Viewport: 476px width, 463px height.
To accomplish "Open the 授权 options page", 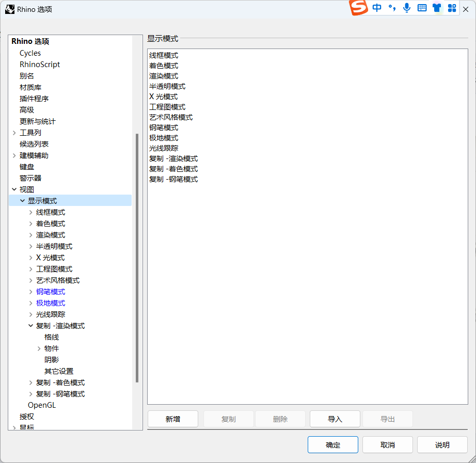I will (x=27, y=417).
